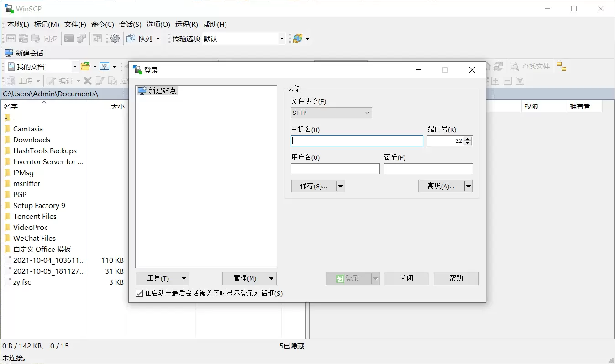Open the 标记(M) menu

(47, 25)
